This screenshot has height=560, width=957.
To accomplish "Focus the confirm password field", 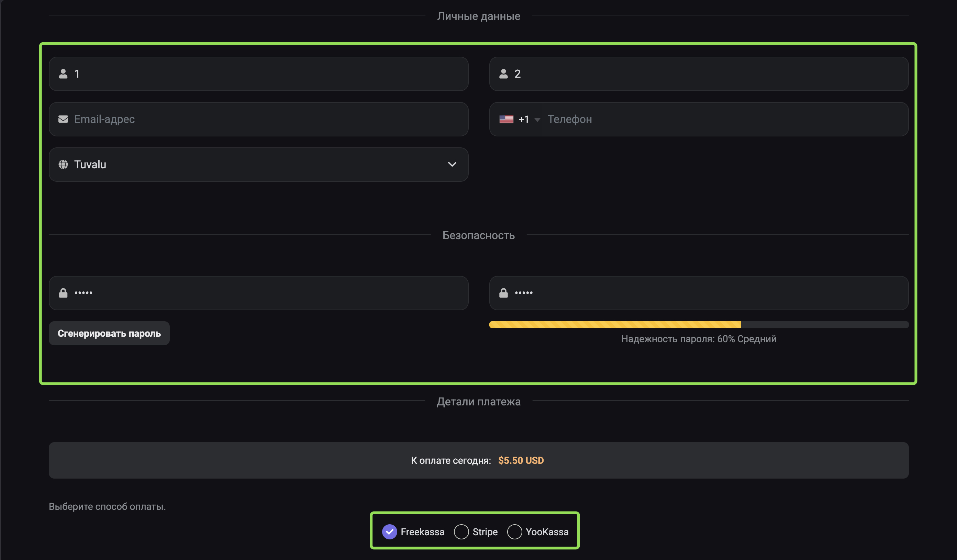I will point(699,293).
